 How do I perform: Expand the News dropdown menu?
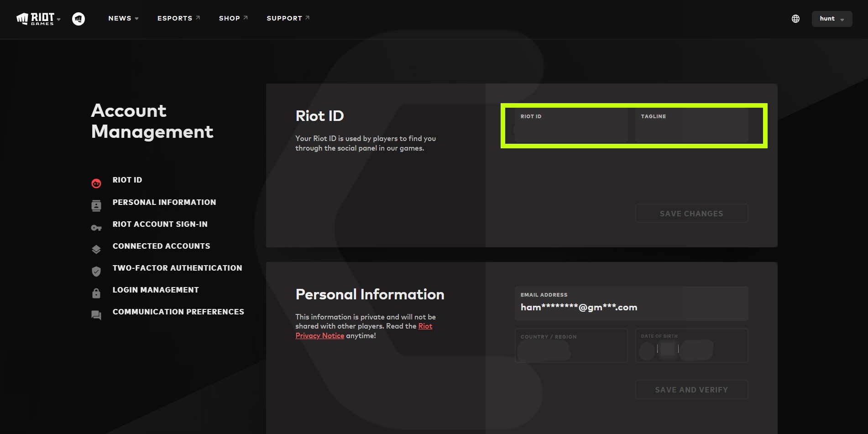click(123, 18)
